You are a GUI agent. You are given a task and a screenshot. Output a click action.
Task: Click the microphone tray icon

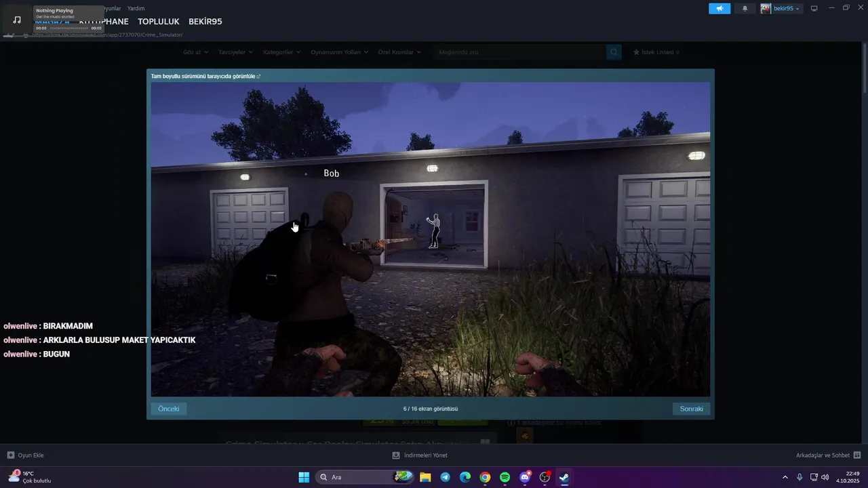click(x=800, y=477)
